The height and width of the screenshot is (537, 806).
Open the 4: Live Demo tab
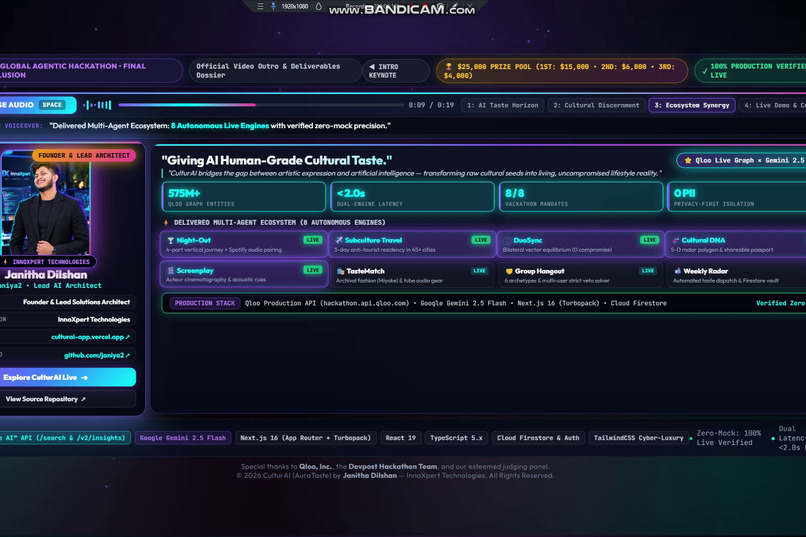pos(773,105)
